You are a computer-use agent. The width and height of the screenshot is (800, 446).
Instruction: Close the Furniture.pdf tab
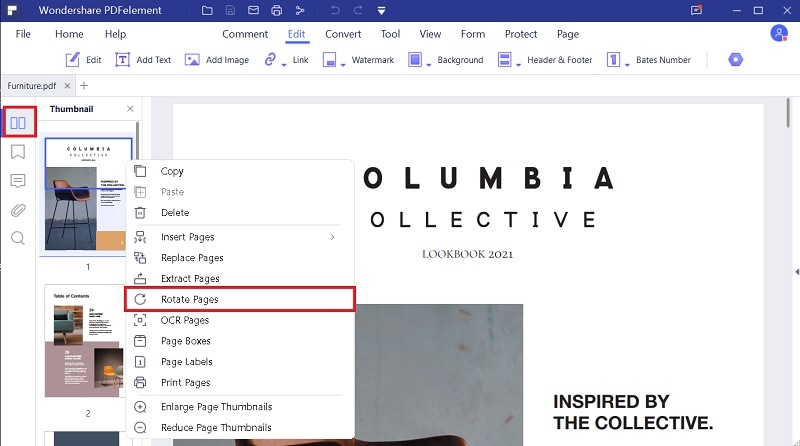(67, 86)
